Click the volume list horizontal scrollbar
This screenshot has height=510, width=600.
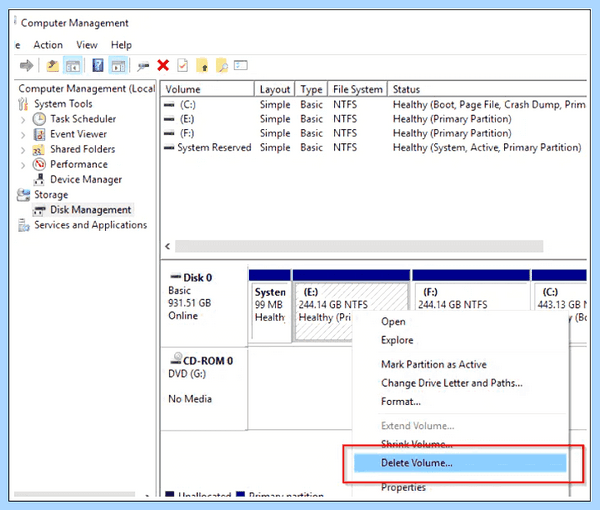pyautogui.click(x=359, y=246)
